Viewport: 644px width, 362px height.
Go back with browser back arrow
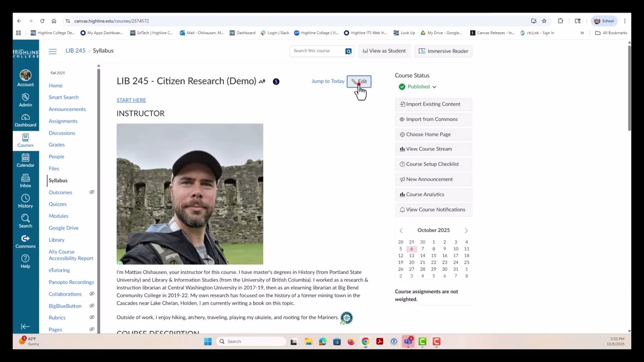[x=19, y=21]
